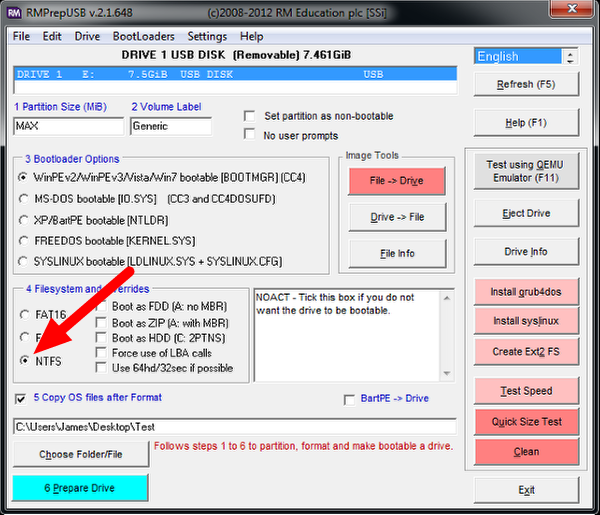This screenshot has height=515, width=600.
Task: Click help text box scroll up arrow
Action: point(447,298)
